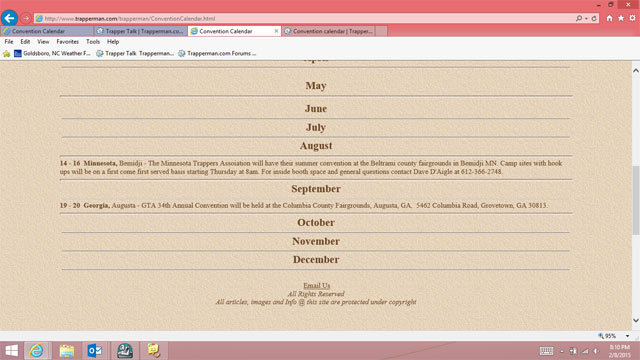
Task: Open the Home icon in the browser toolbar
Action: pos(609,18)
